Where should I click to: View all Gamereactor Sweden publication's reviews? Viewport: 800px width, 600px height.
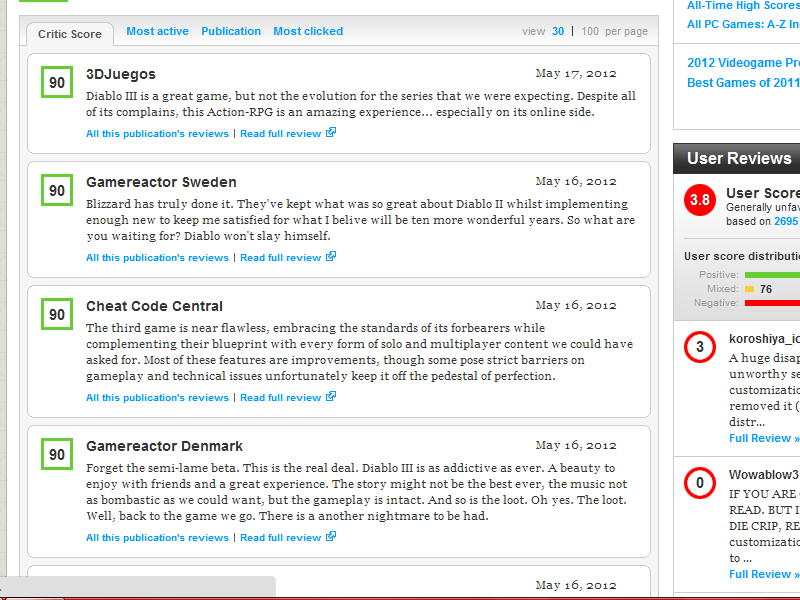tap(157, 258)
